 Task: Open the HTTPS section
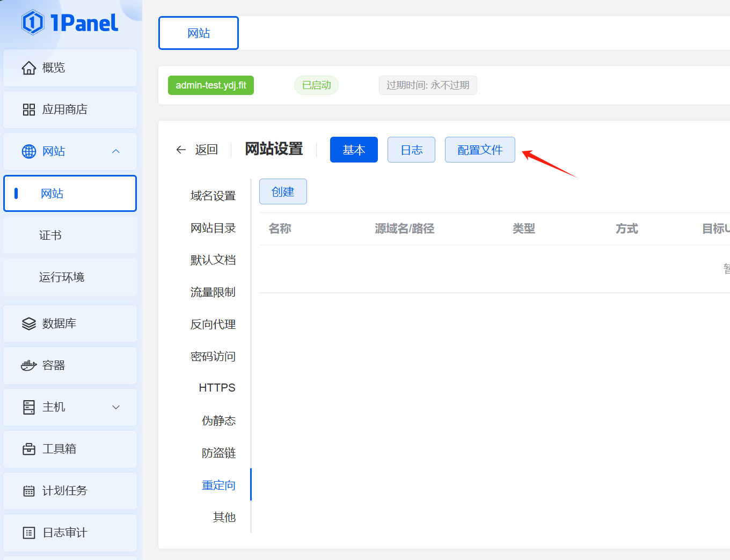tap(217, 388)
